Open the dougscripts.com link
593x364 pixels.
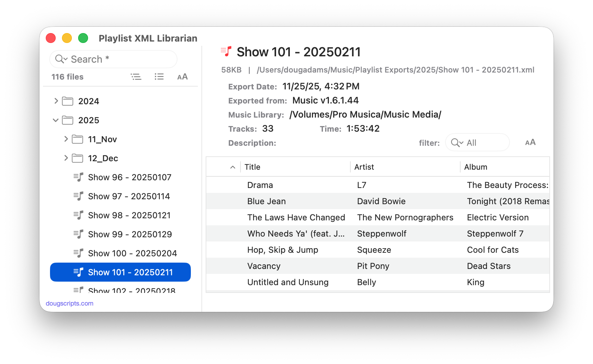(69, 303)
